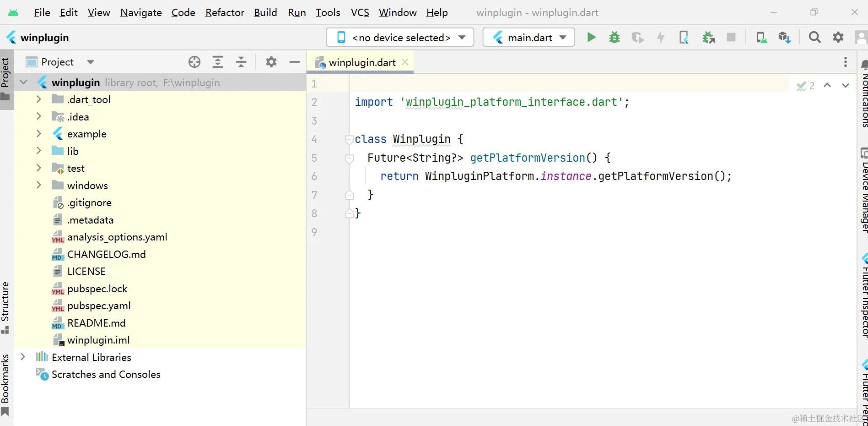The width and height of the screenshot is (868, 426).
Task: Click the inspections checkmark widget
Action: tap(805, 86)
